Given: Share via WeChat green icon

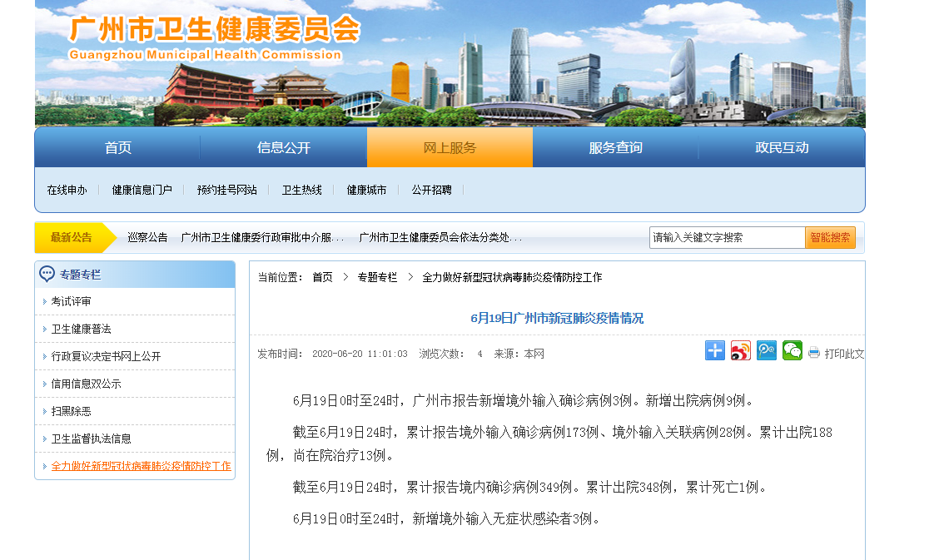Looking at the screenshot, I should pos(792,350).
